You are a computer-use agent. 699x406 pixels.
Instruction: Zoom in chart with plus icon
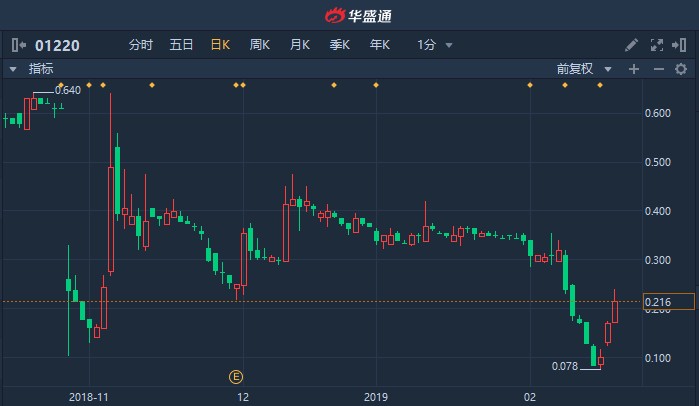point(633,69)
